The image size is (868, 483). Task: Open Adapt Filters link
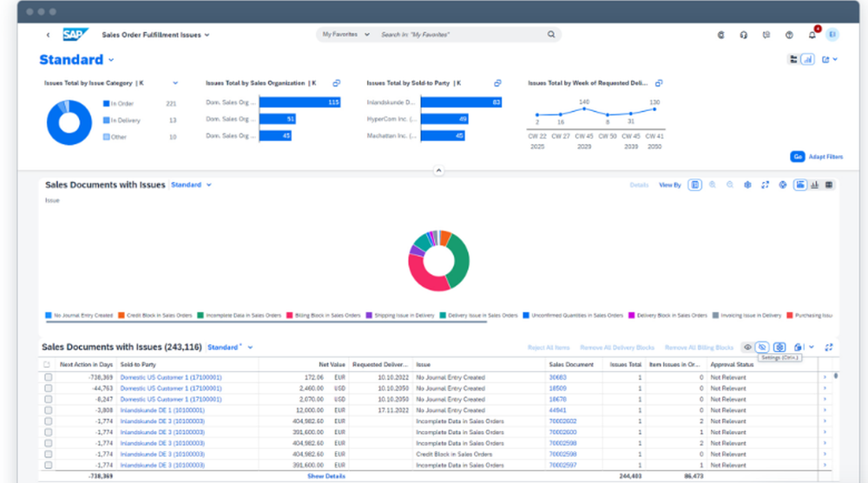point(825,157)
